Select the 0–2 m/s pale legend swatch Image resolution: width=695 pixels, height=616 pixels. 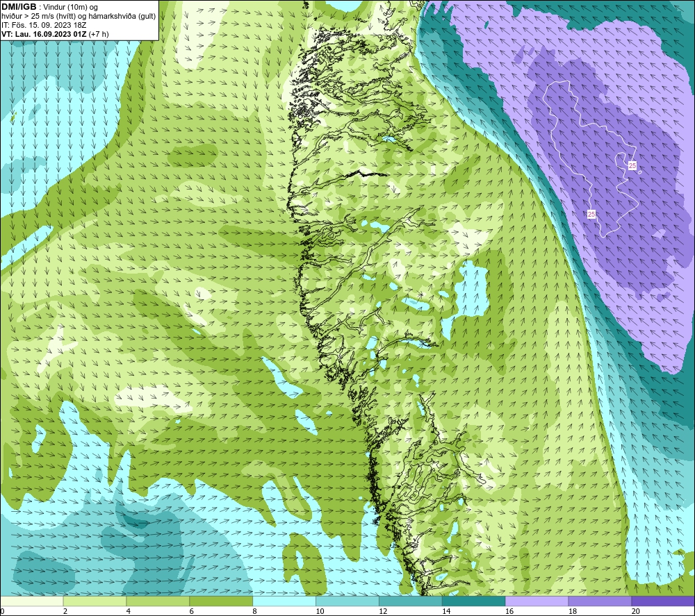tap(31, 601)
